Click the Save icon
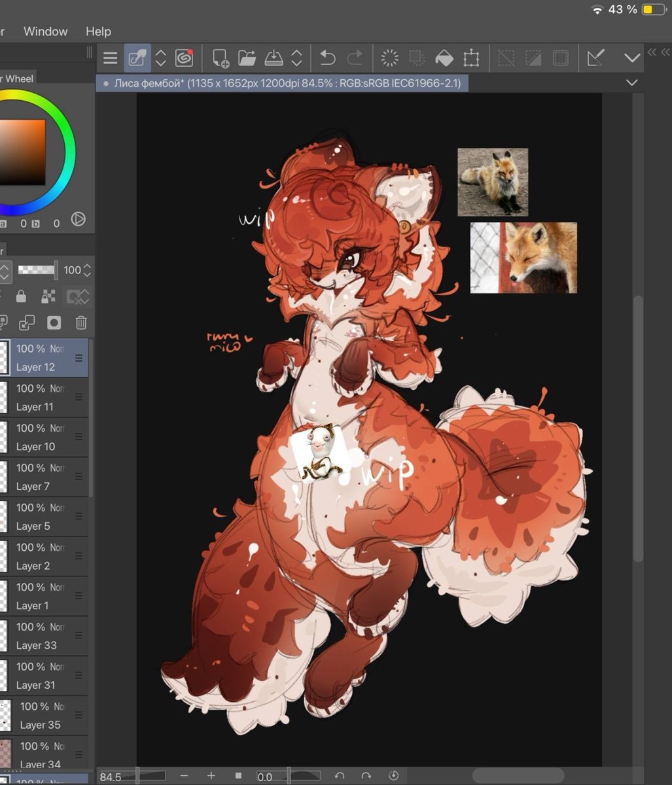The width and height of the screenshot is (672, 785). click(273, 58)
